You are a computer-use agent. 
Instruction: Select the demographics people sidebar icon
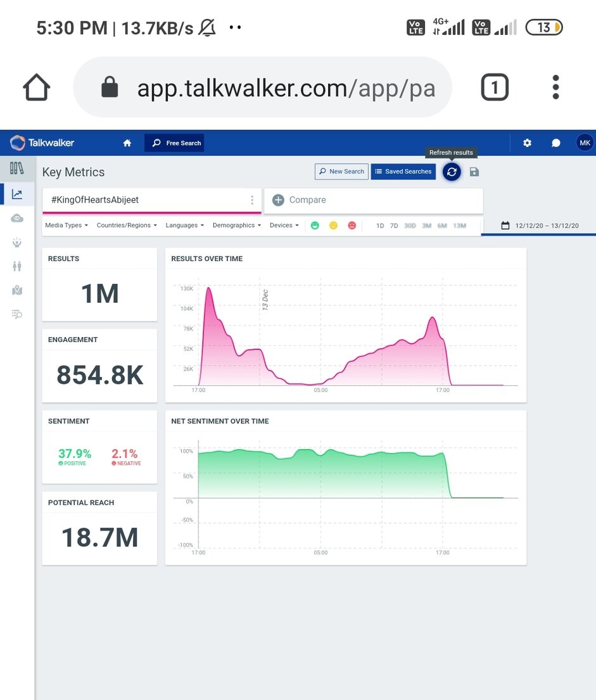pyautogui.click(x=17, y=267)
